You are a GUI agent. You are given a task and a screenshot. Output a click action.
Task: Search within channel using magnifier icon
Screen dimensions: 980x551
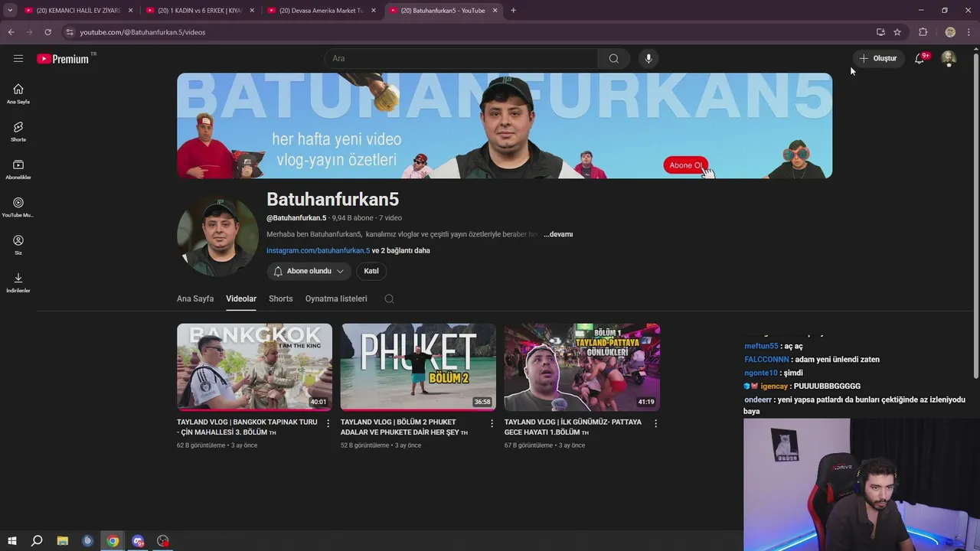(389, 298)
